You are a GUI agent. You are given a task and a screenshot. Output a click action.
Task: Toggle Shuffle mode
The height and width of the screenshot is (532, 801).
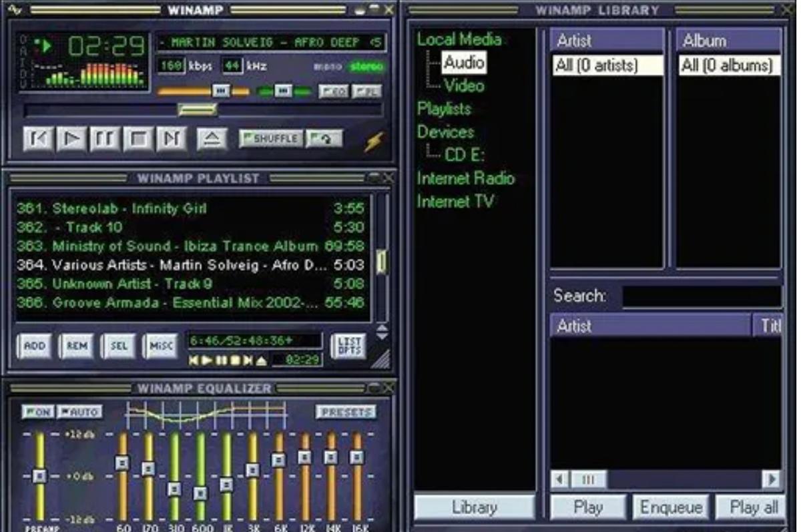tap(270, 139)
